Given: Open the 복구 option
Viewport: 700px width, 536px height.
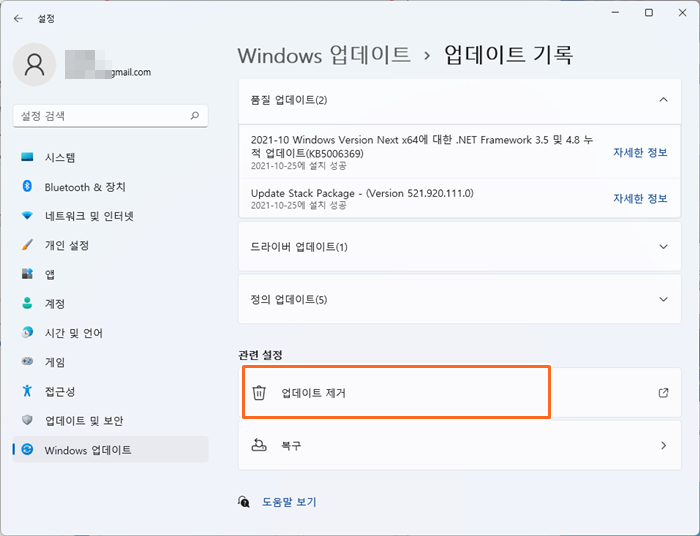Looking at the screenshot, I should click(x=460, y=445).
